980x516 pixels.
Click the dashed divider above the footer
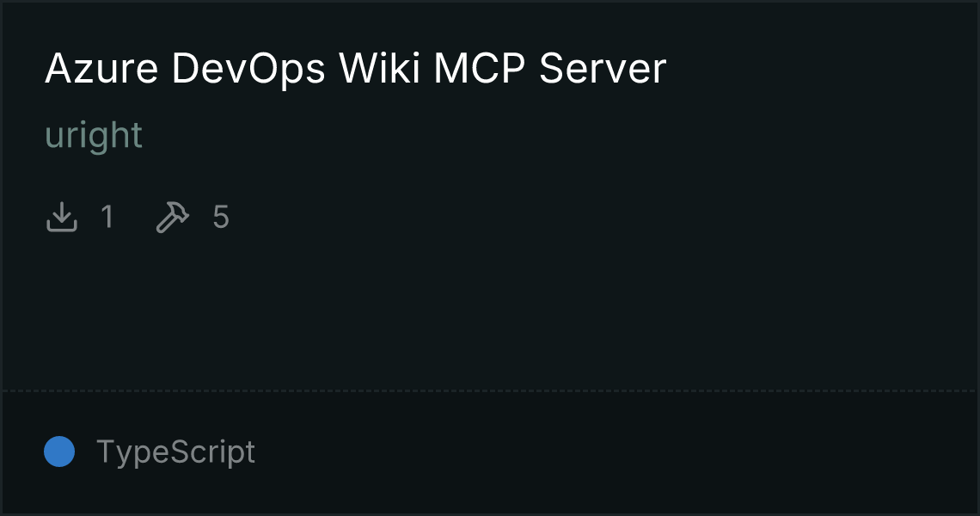pyautogui.click(x=490, y=391)
